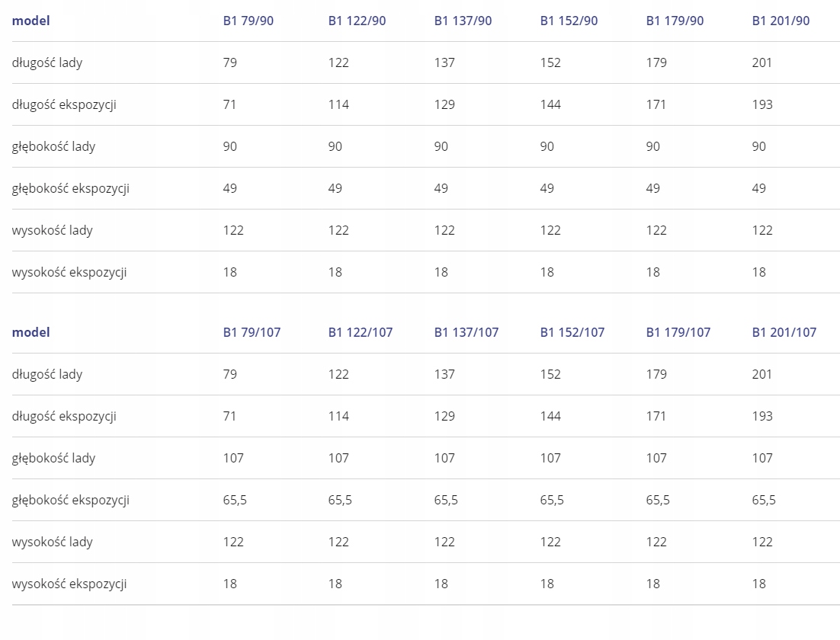The height and width of the screenshot is (640, 840).
Task: Click the "B1 79/90" column header
Action: point(248,21)
